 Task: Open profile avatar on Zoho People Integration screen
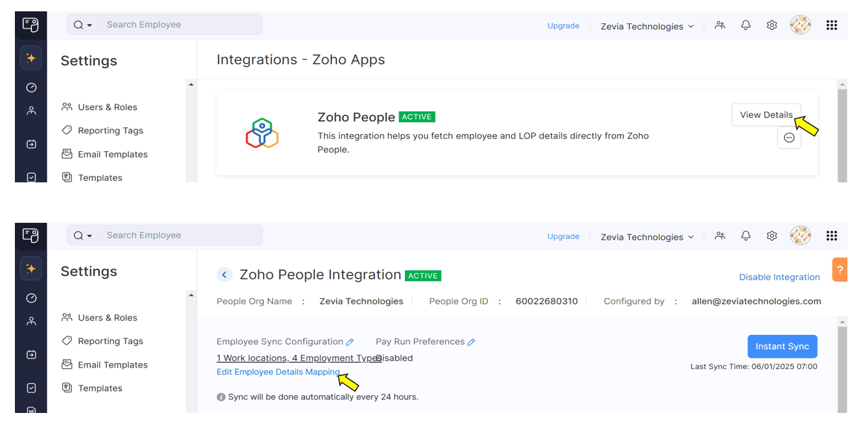(801, 236)
